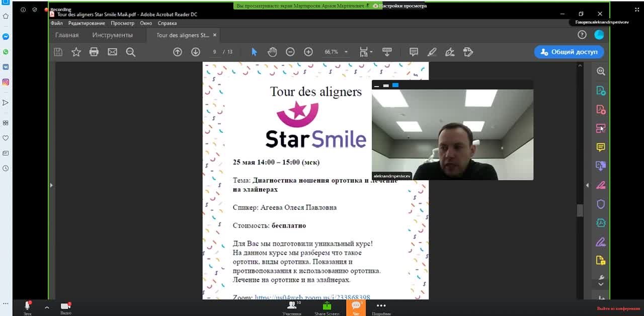644x316 pixels.
Task: Click the document vertical scrollbar thumb
Action: tap(580, 210)
